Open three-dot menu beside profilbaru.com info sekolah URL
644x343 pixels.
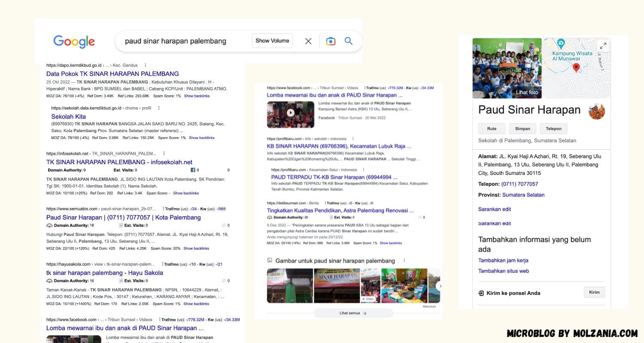[x=353, y=139]
